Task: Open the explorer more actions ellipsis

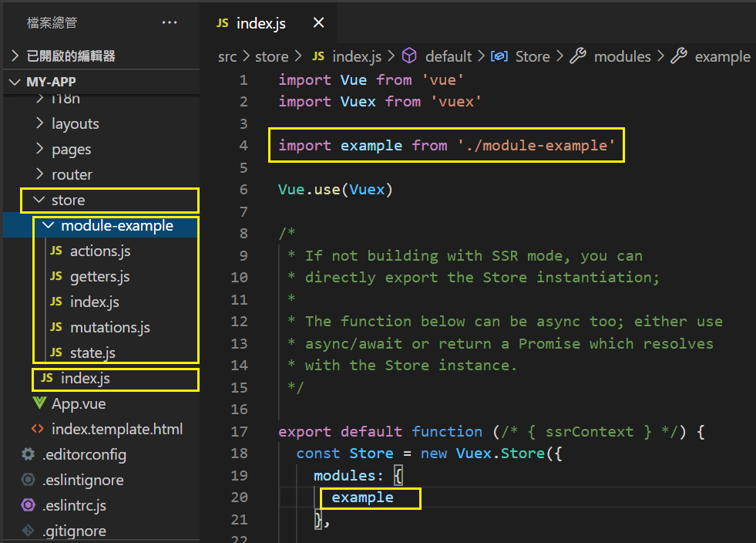Action: tap(170, 23)
